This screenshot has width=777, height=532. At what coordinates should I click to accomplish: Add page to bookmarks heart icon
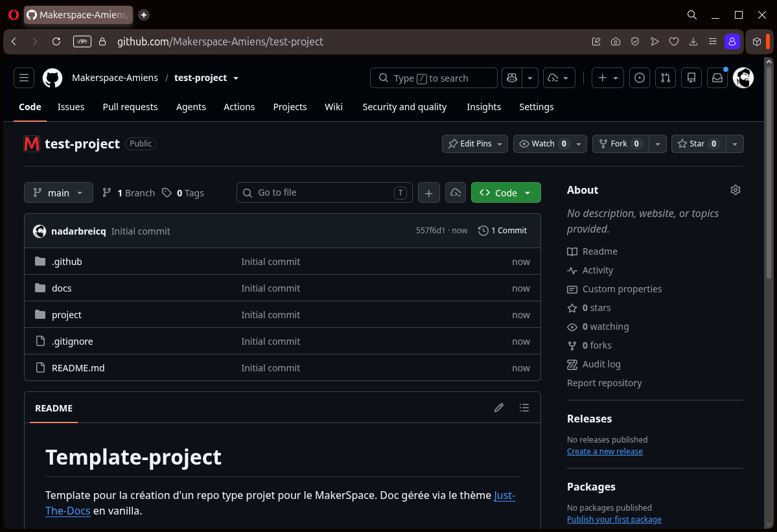click(x=674, y=41)
